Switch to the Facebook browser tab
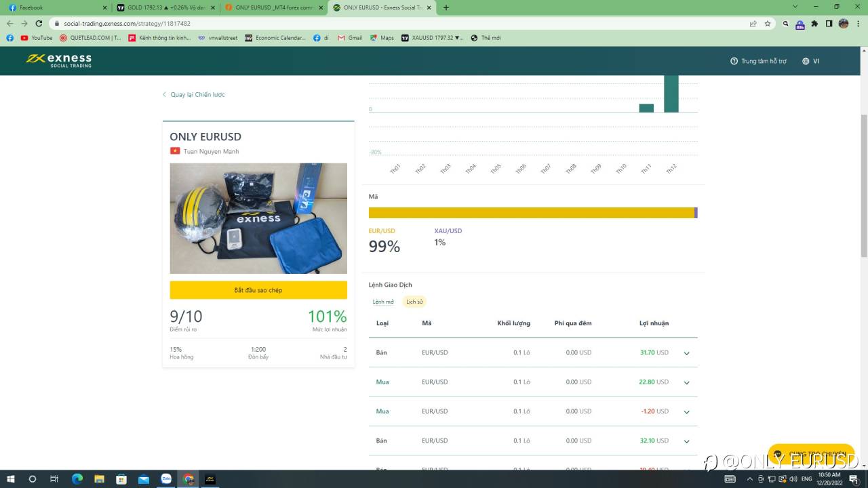868x488 pixels. pos(57,7)
